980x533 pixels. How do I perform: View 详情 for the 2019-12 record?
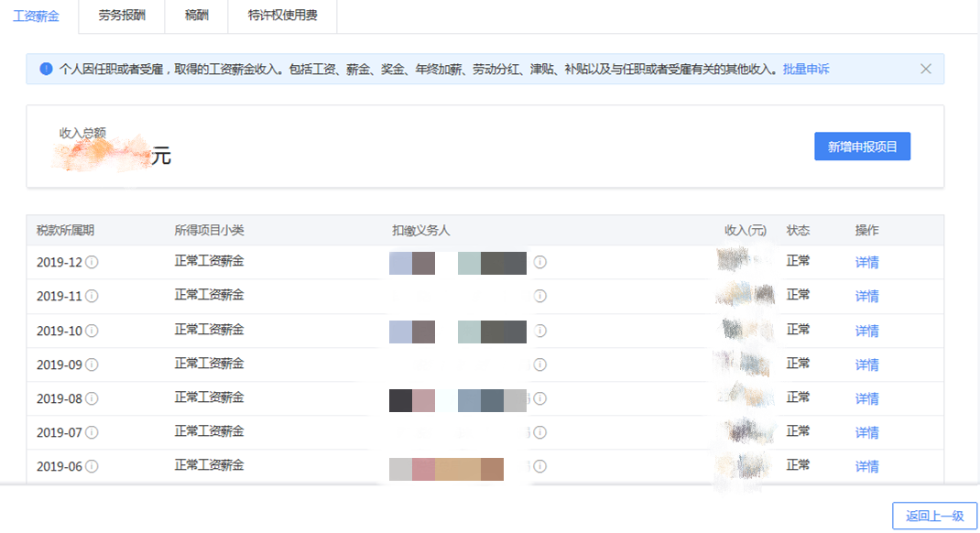(x=866, y=262)
